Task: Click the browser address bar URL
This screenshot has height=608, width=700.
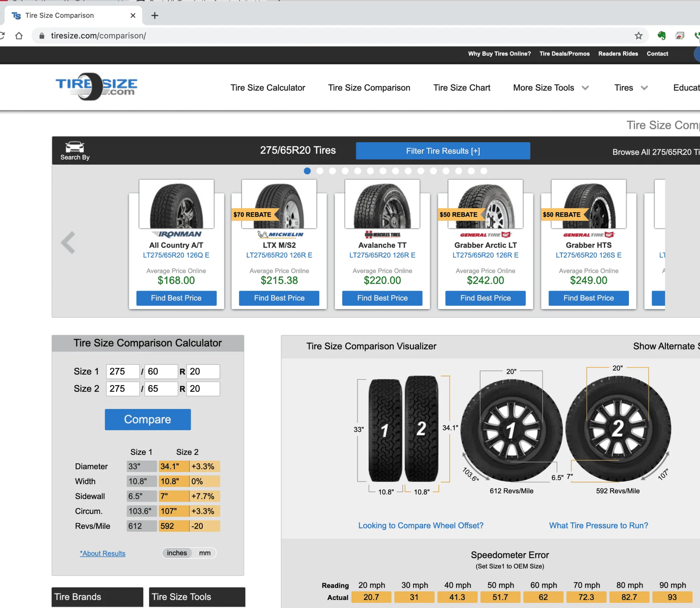Action: coord(98,36)
